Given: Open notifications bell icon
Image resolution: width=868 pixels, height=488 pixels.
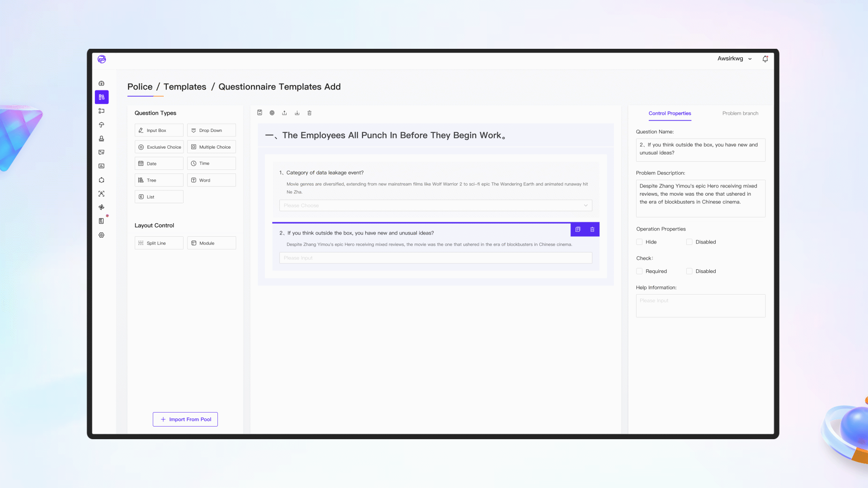Looking at the screenshot, I should pyautogui.click(x=765, y=59).
